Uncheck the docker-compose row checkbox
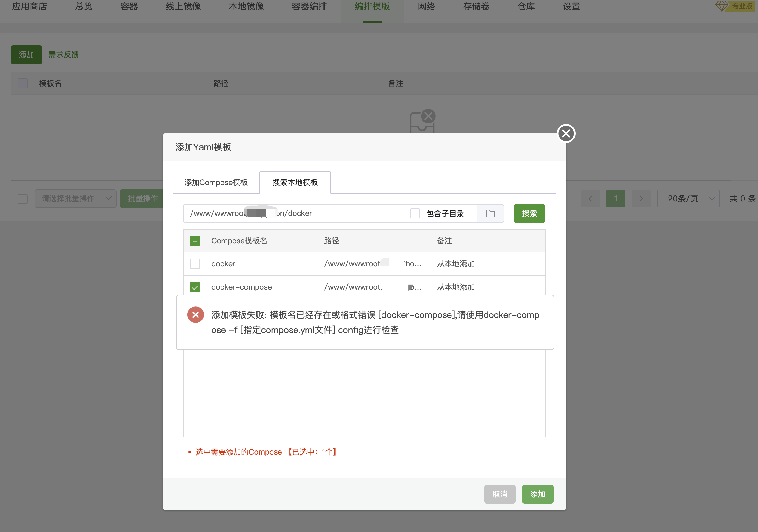Viewport: 758px width, 532px height. 195,287
